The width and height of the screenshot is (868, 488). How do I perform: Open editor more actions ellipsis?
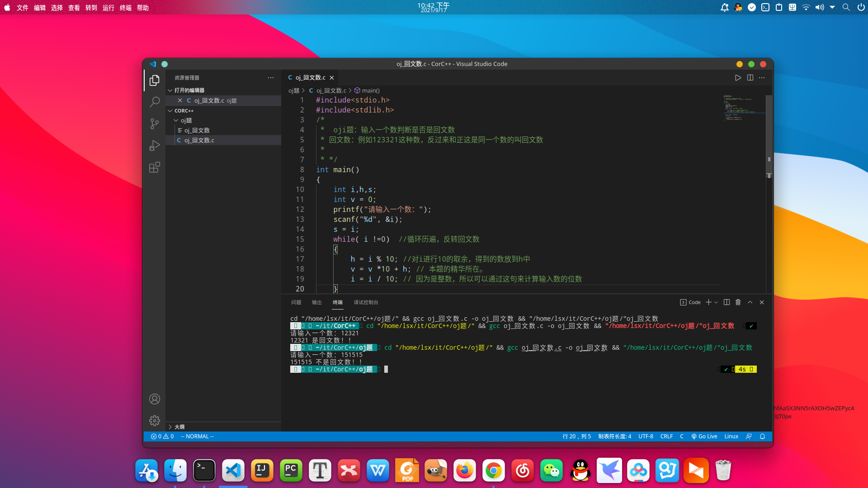coord(762,78)
